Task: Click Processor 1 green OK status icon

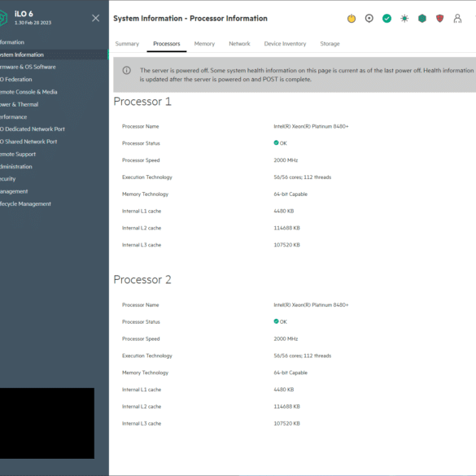Action: click(276, 142)
